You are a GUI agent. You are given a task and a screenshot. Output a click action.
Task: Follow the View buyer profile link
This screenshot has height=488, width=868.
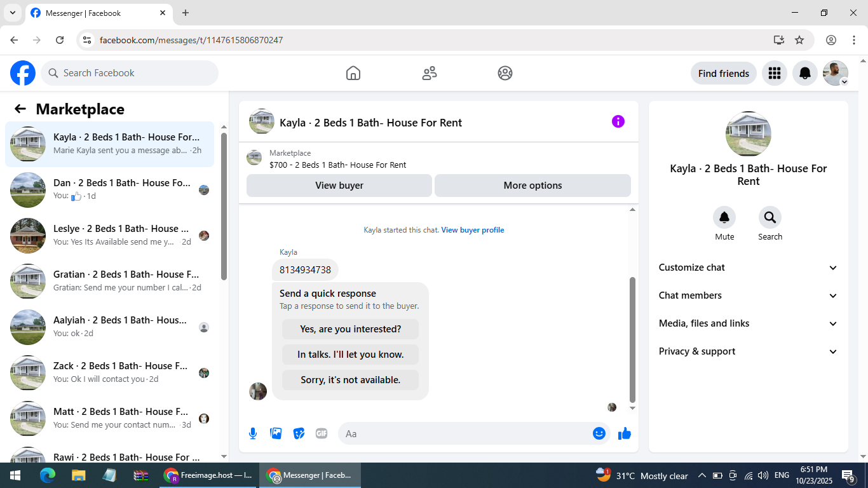pos(473,230)
